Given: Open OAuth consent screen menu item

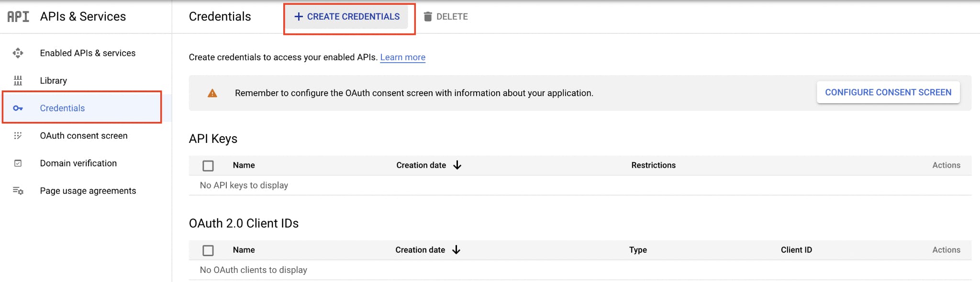Looking at the screenshot, I should coord(84,136).
